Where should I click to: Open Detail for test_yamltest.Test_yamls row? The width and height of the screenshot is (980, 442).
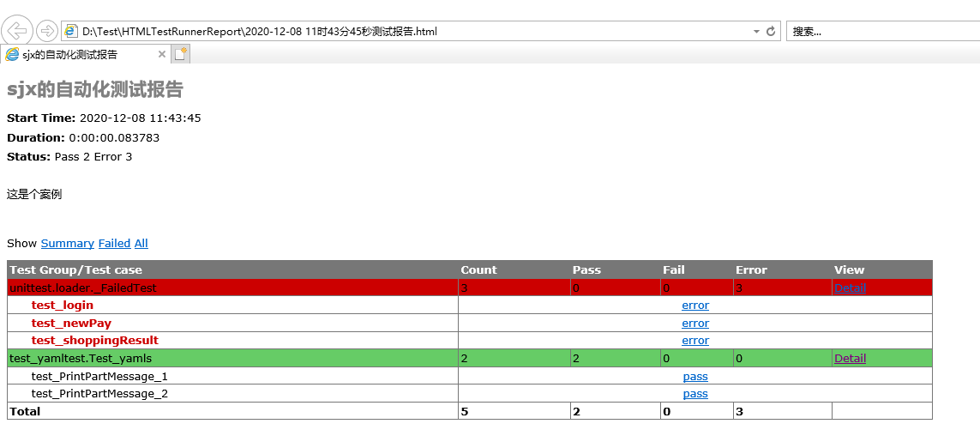pos(850,359)
